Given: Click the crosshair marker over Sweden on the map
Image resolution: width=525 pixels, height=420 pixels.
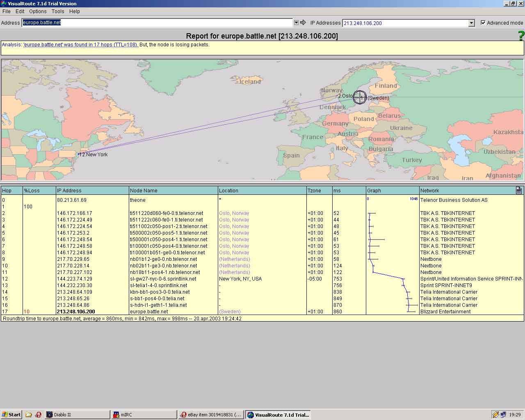Looking at the screenshot, I should pyautogui.click(x=360, y=97).
